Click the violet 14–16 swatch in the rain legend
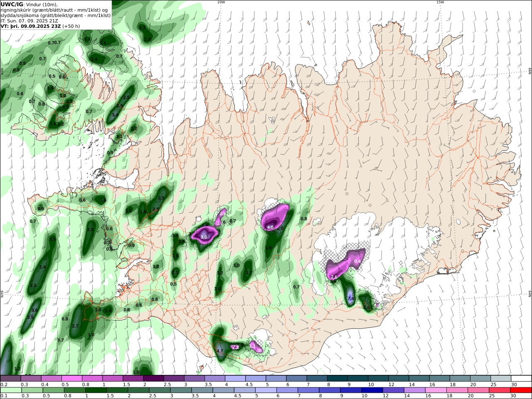Viewport: 532px width, 399px height. [414, 390]
